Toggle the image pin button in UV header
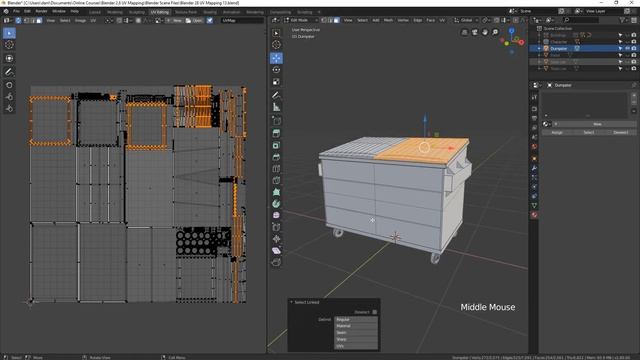The height and width of the screenshot is (360, 640). pyautogui.click(x=209, y=20)
